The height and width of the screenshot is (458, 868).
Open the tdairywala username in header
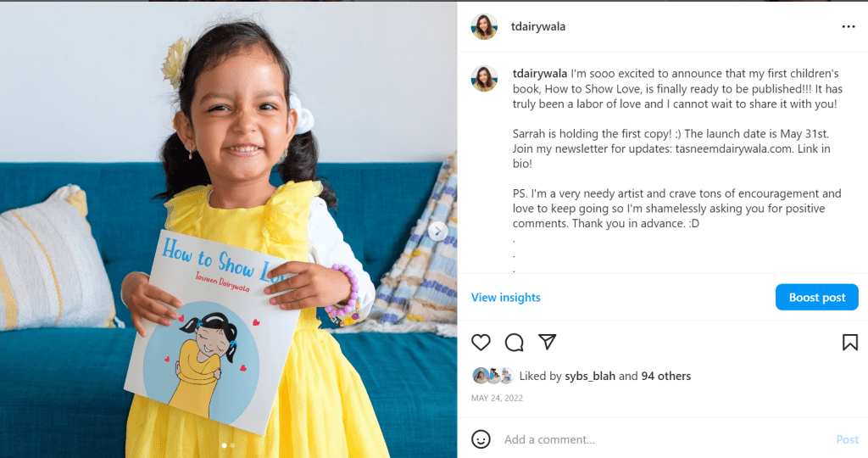pos(538,26)
